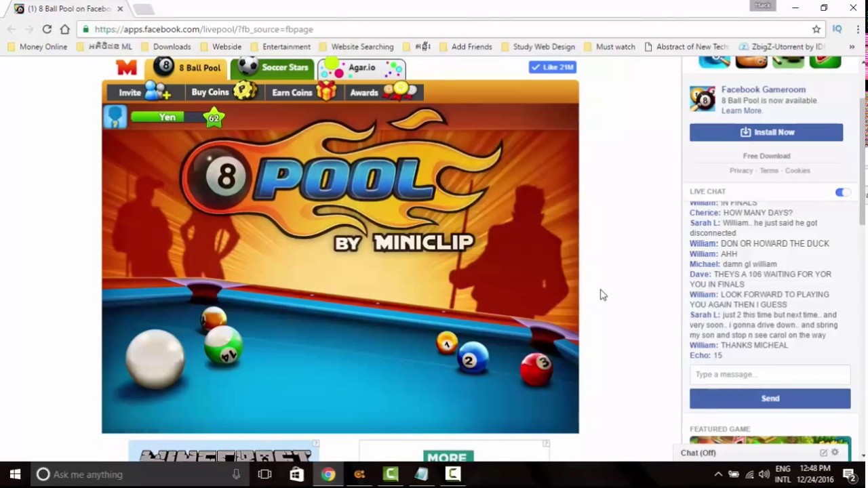Open the ZbigZ-Utorrent bookmark
The image size is (868, 488).
pos(781,47)
